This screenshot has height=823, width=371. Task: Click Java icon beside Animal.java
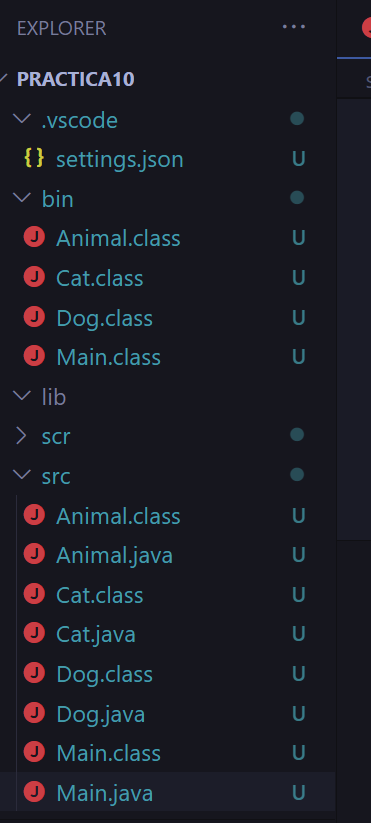[34, 554]
